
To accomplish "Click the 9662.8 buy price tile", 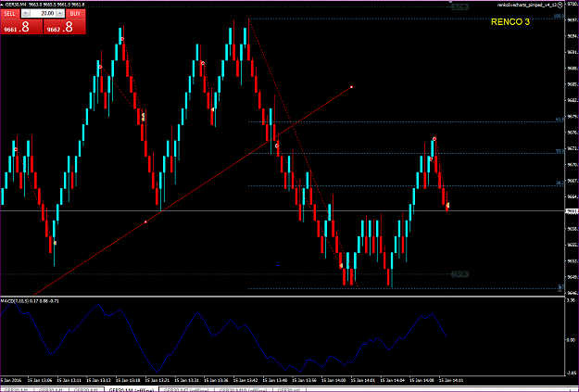I will (x=65, y=27).
